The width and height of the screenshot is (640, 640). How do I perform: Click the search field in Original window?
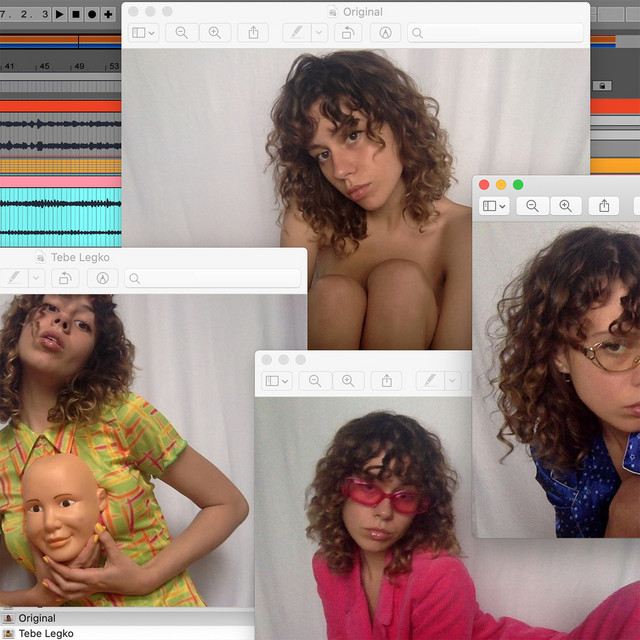[495, 33]
